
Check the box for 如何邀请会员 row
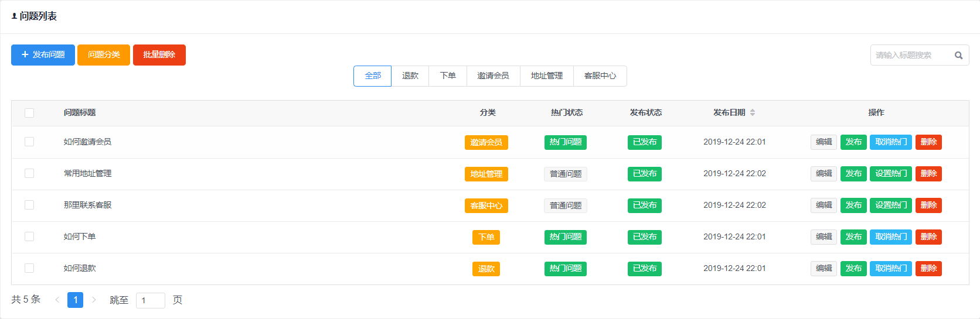(29, 142)
